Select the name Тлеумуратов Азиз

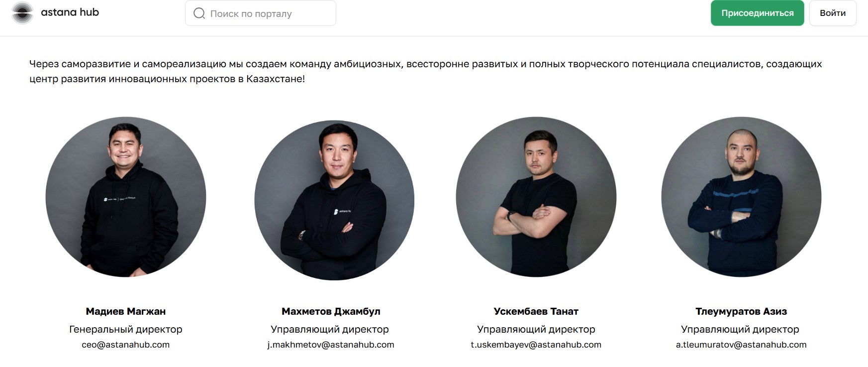pos(741,311)
